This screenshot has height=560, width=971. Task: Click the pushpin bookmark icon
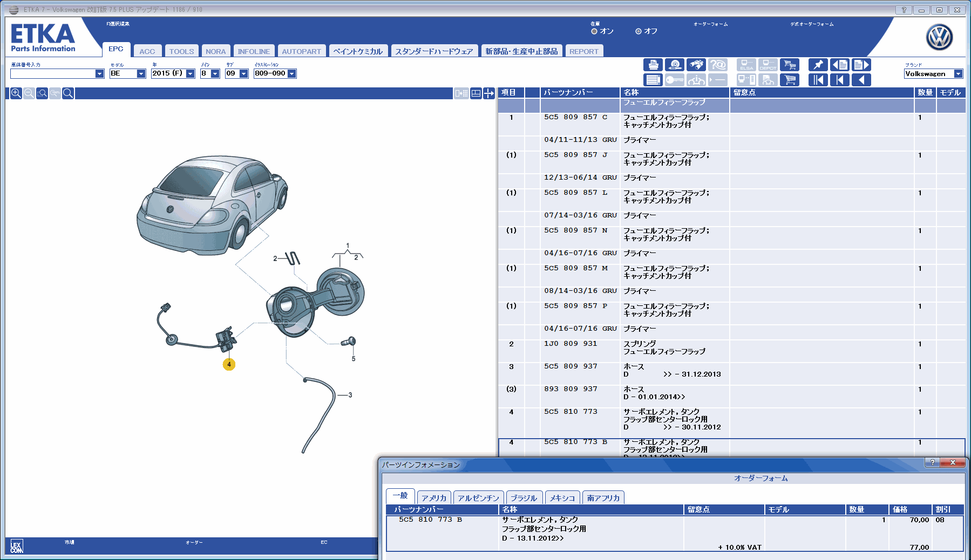click(x=818, y=65)
